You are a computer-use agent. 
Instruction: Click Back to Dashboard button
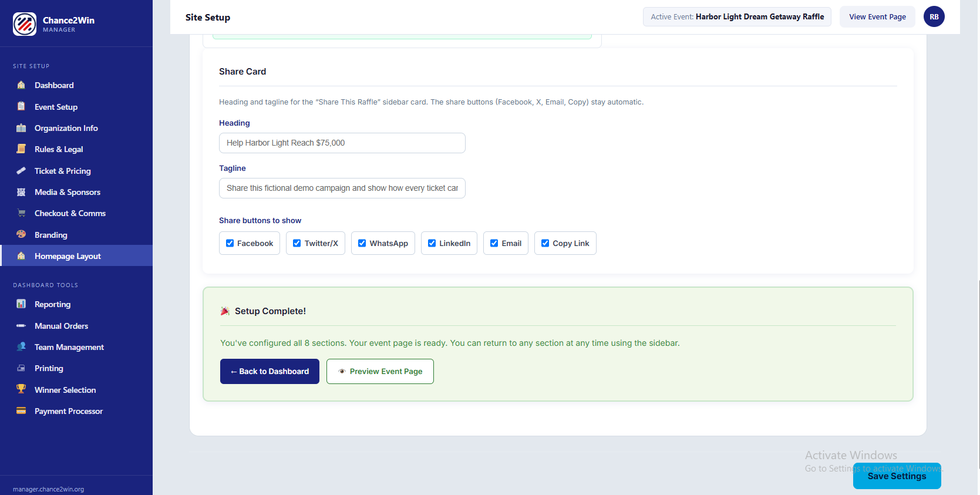pos(270,371)
